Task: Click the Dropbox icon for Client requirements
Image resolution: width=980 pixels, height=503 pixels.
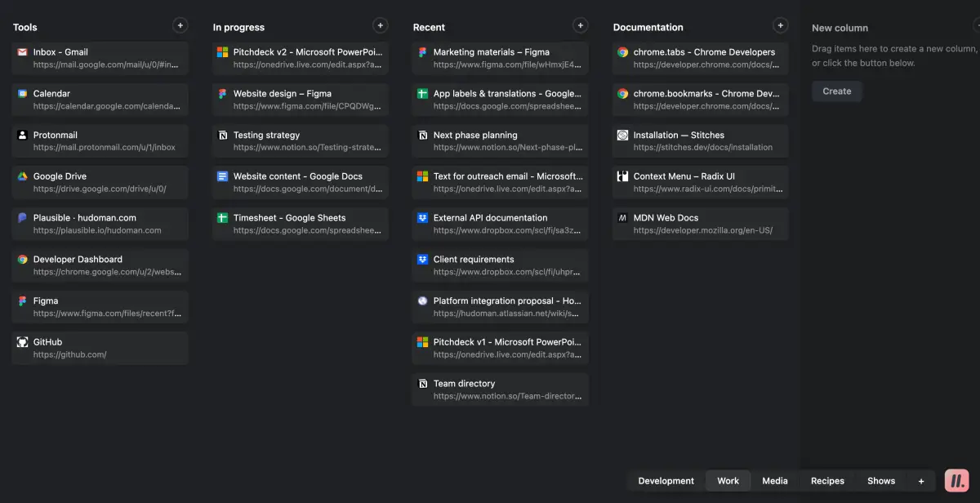Action: point(423,260)
